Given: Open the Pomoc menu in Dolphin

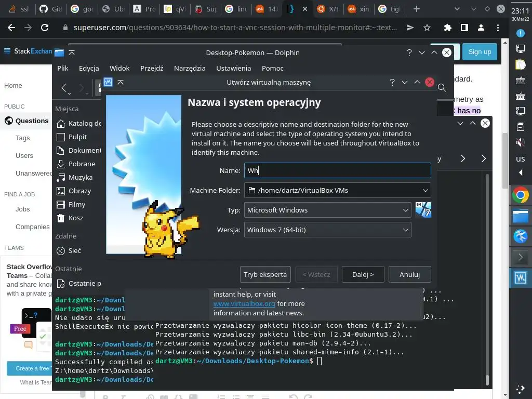Looking at the screenshot, I should [x=272, y=68].
